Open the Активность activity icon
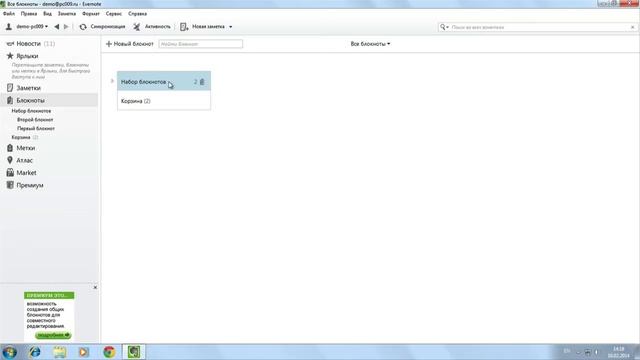Image resolution: width=640 pixels, height=360 pixels. [x=137, y=27]
